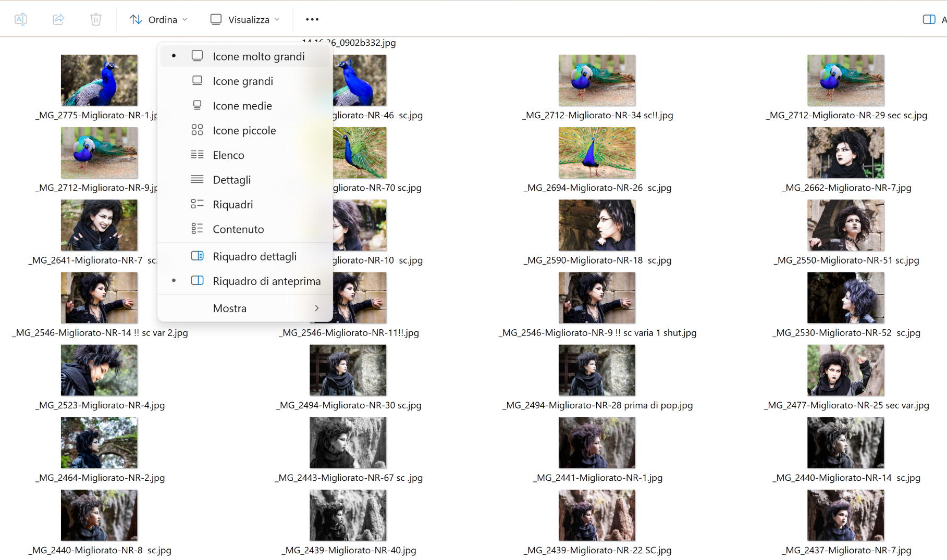947x560 pixels.
Task: Open the Visualizza view dropdown
Action: (x=245, y=19)
